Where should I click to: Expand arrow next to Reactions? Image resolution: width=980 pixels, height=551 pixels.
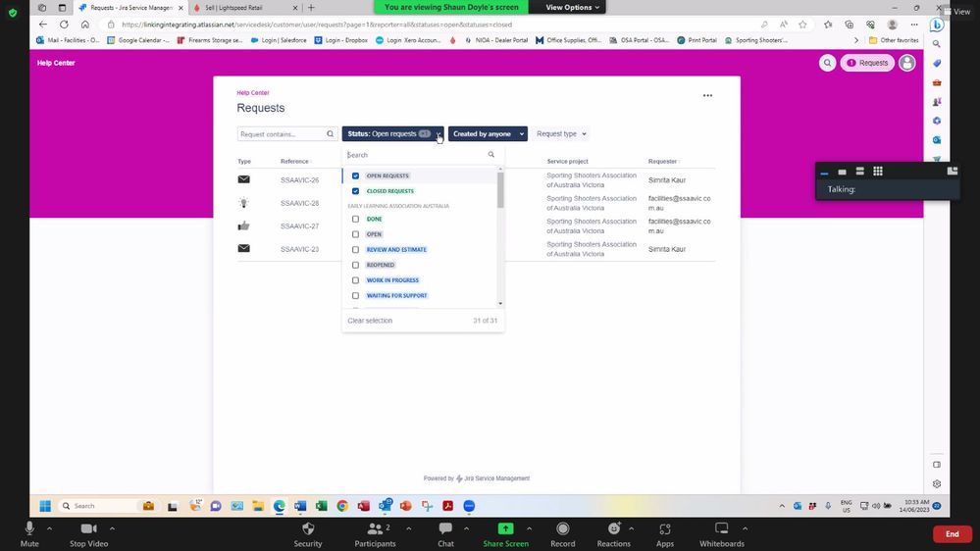pyautogui.click(x=631, y=528)
